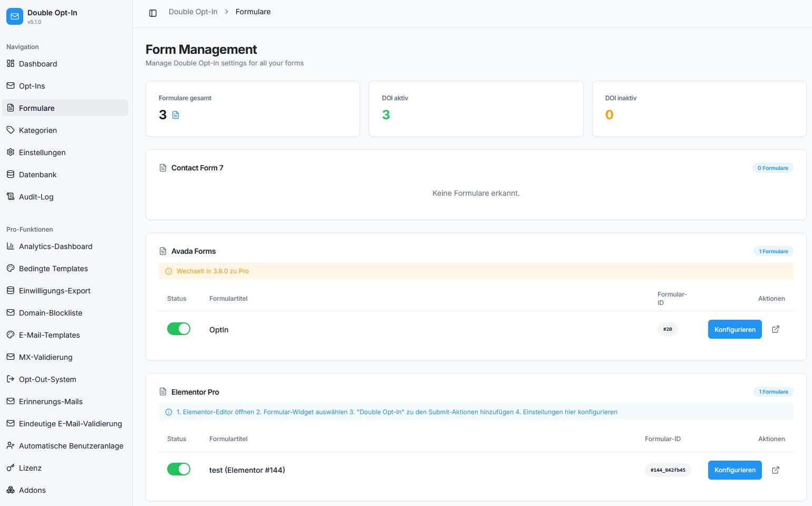Click the 'Keine Formulare erkannt.' message

point(476,193)
